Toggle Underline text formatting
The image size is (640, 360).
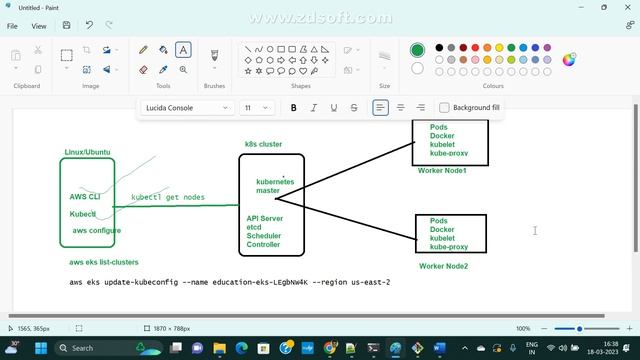pos(333,108)
